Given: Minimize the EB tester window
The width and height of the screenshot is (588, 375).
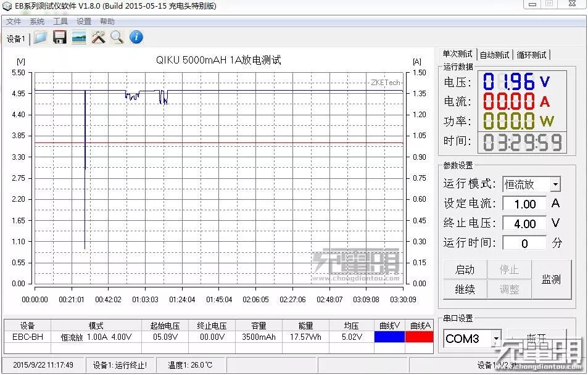Looking at the screenshot, I should [x=532, y=4].
